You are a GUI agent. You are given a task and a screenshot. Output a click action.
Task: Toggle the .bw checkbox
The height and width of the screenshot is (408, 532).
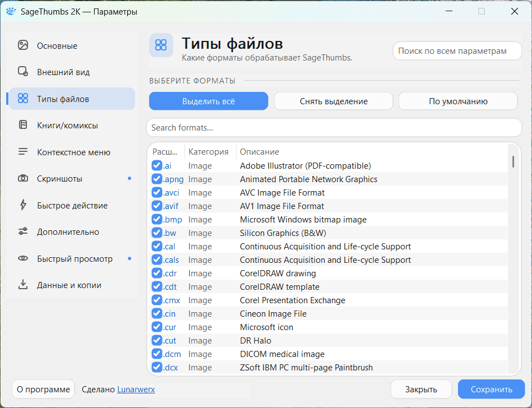click(x=157, y=233)
